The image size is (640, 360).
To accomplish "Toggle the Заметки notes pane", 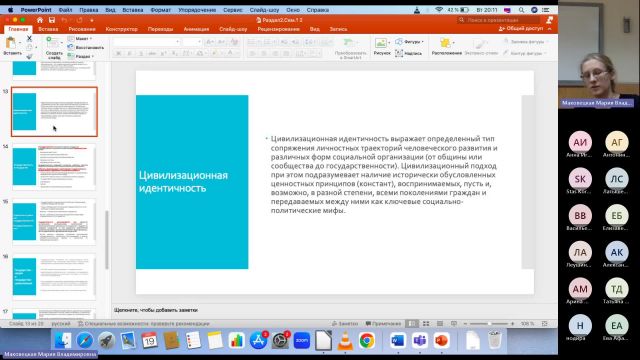I will (x=345, y=324).
